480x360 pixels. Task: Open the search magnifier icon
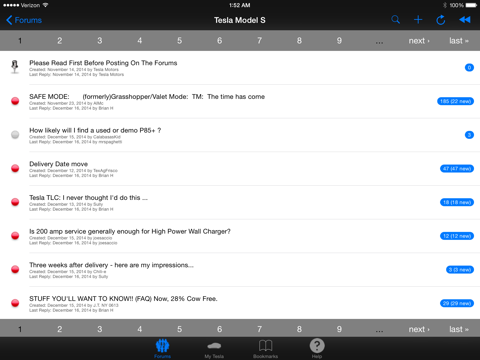pyautogui.click(x=396, y=20)
